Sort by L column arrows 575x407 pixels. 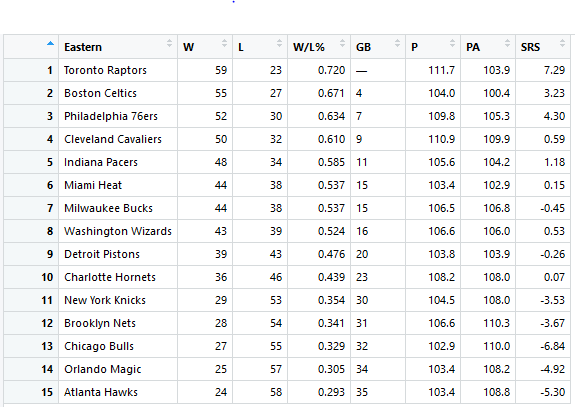[x=279, y=43]
